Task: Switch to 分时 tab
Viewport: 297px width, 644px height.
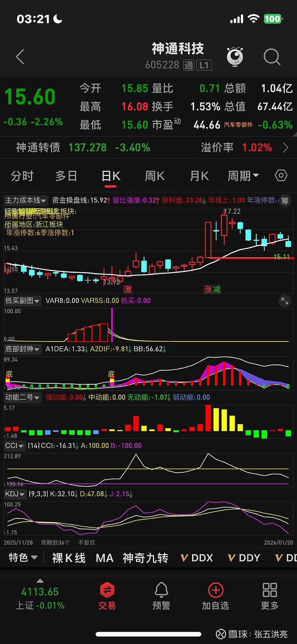Action: 22,176
